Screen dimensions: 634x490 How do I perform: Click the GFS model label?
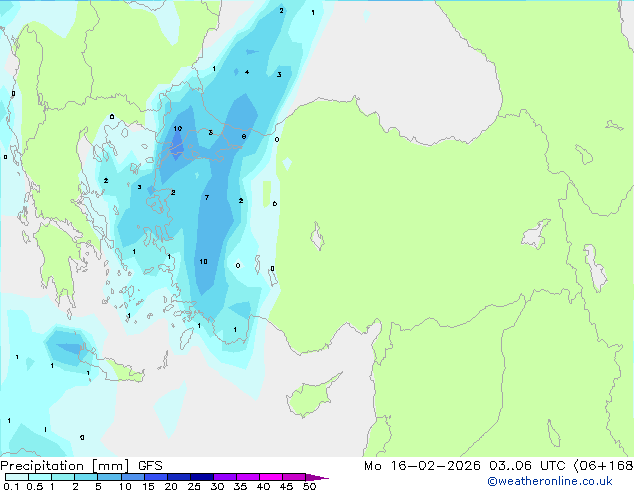[150, 466]
